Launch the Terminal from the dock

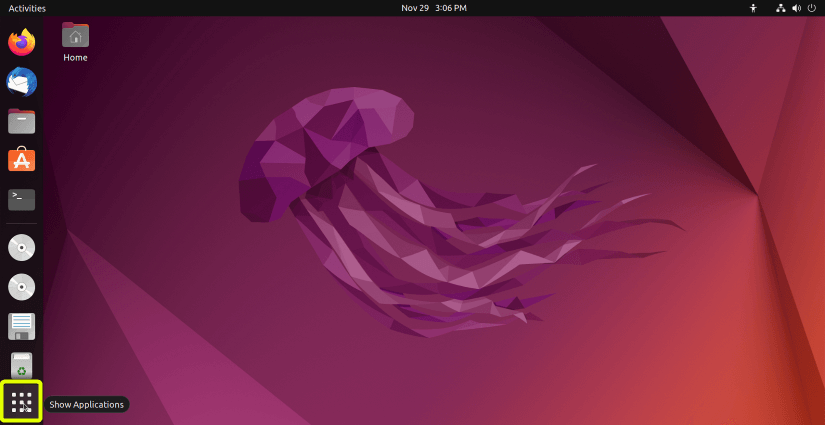22,200
